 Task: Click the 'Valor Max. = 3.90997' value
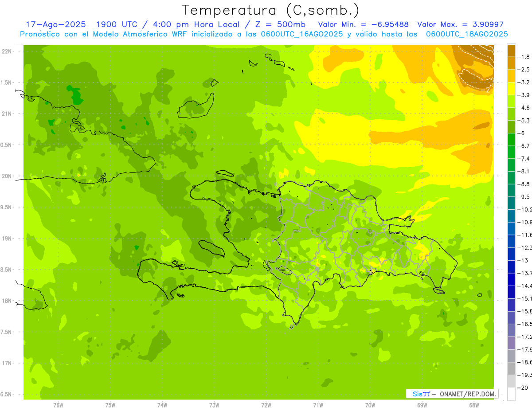pyautogui.click(x=461, y=24)
